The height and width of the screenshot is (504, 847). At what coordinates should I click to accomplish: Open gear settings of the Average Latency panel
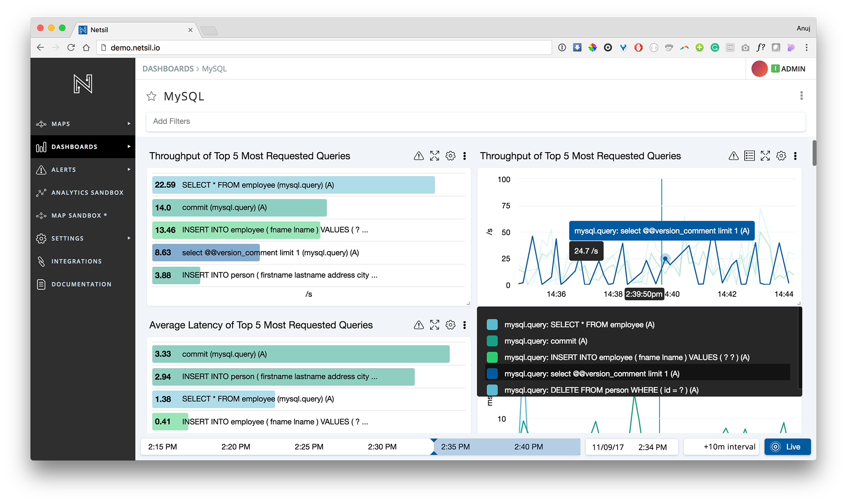(x=450, y=325)
